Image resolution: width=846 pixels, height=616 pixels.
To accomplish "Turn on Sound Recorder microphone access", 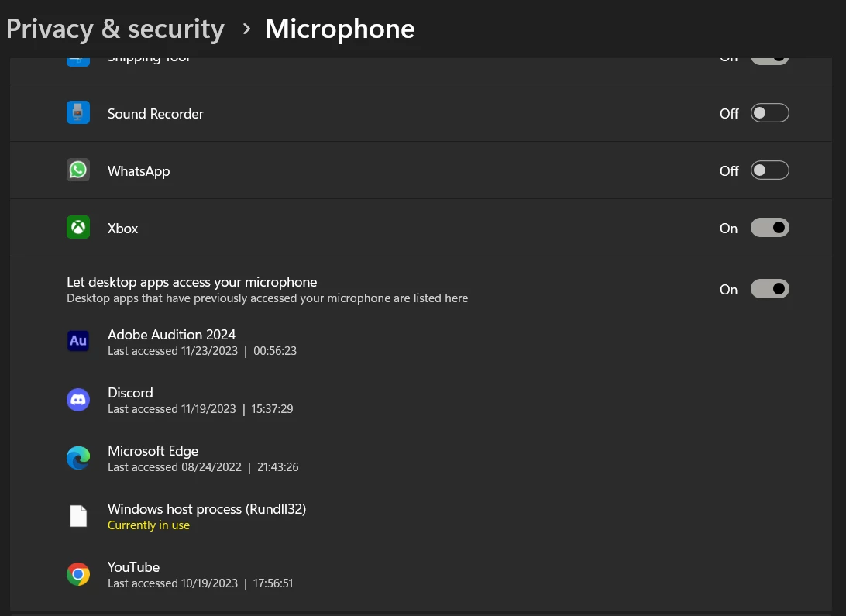I will pos(770,112).
